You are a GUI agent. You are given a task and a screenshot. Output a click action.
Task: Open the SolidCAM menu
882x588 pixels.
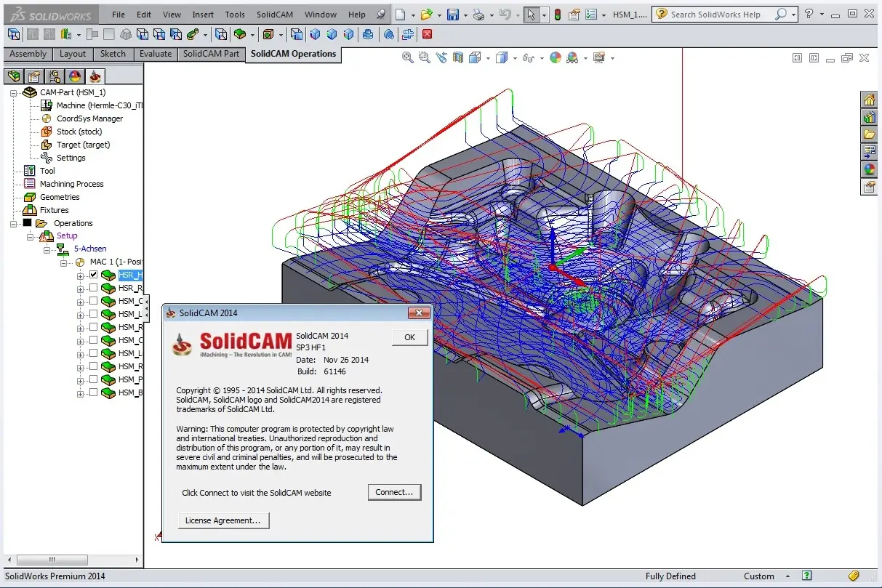point(273,14)
